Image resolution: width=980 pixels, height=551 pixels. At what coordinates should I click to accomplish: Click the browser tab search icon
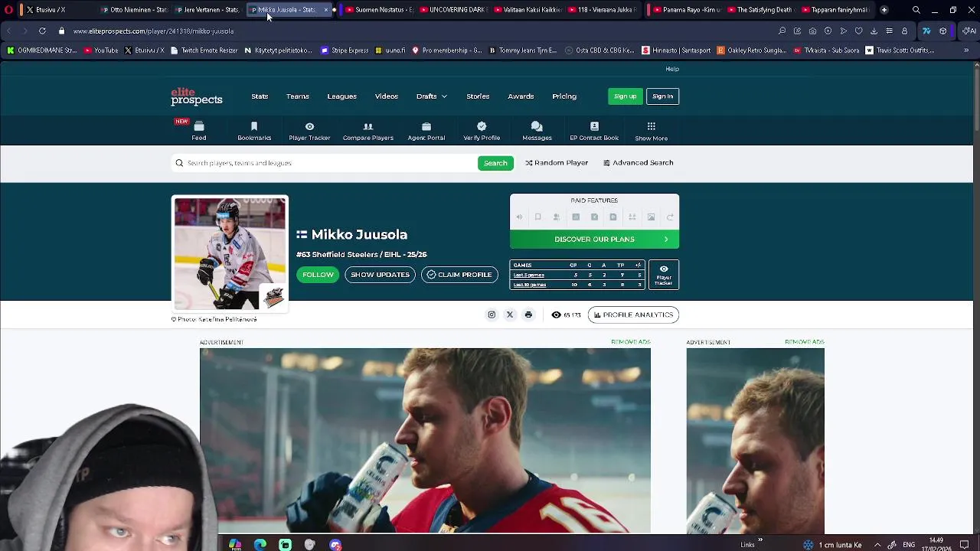tap(916, 10)
